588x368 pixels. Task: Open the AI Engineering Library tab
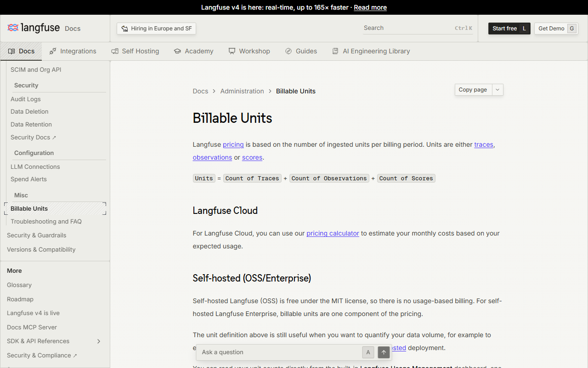coord(371,51)
